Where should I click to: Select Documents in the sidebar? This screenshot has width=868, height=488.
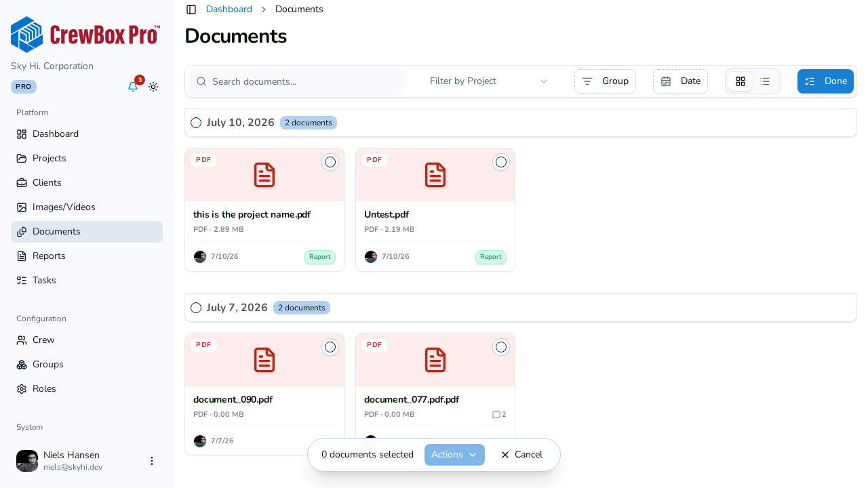click(87, 232)
